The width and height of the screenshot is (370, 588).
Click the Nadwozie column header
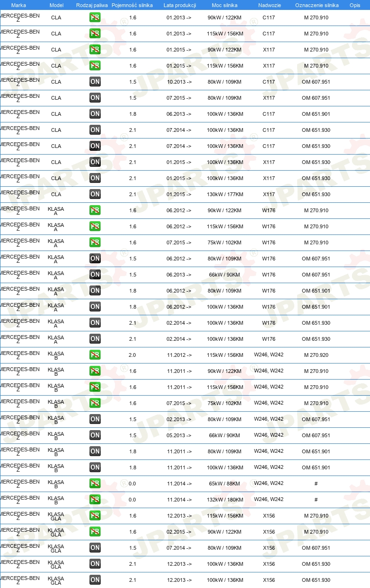[269, 5]
